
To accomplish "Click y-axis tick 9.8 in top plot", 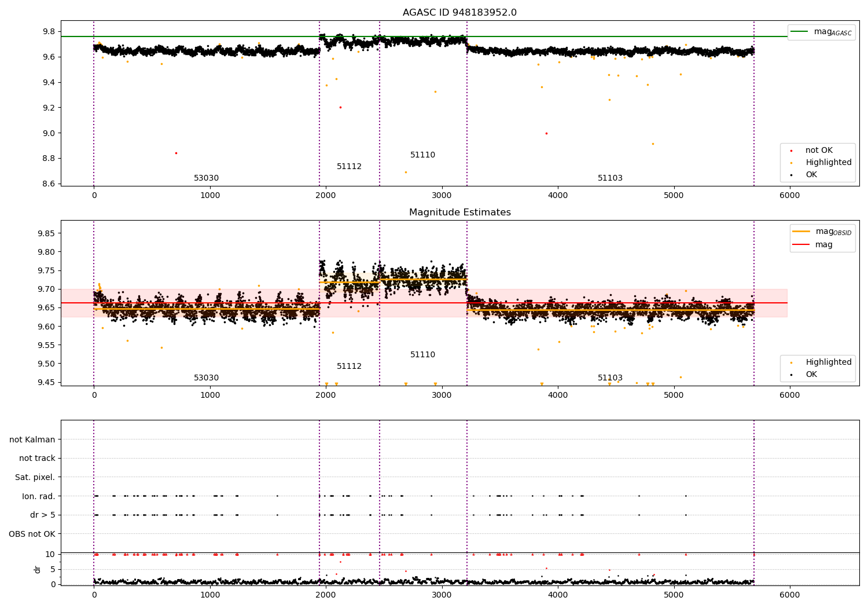I will [49, 31].
